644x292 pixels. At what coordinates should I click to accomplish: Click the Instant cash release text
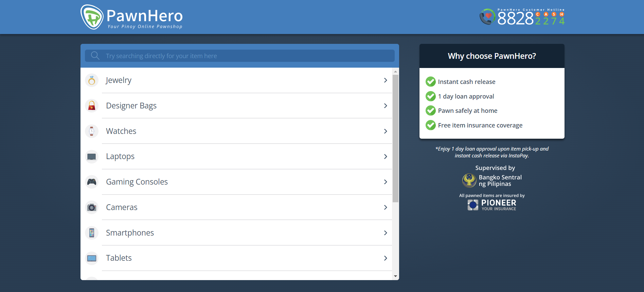pos(467,82)
